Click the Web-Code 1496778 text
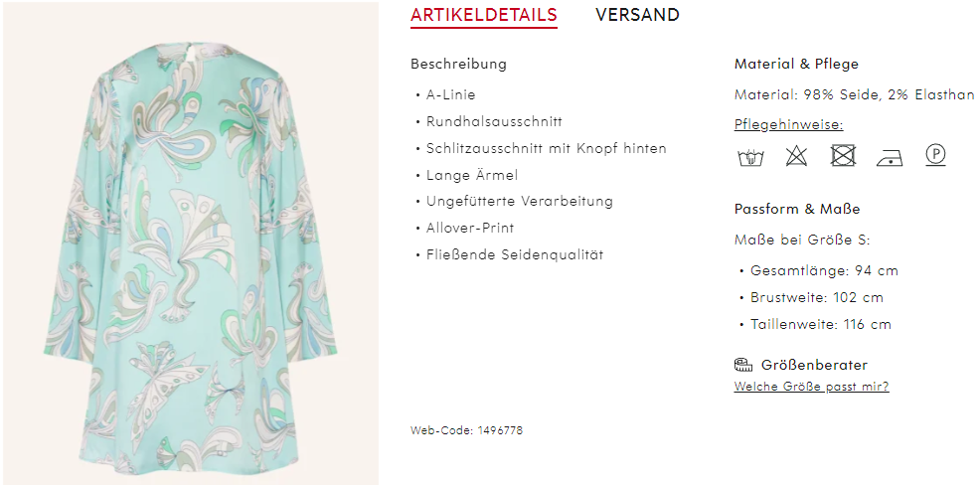 [466, 430]
